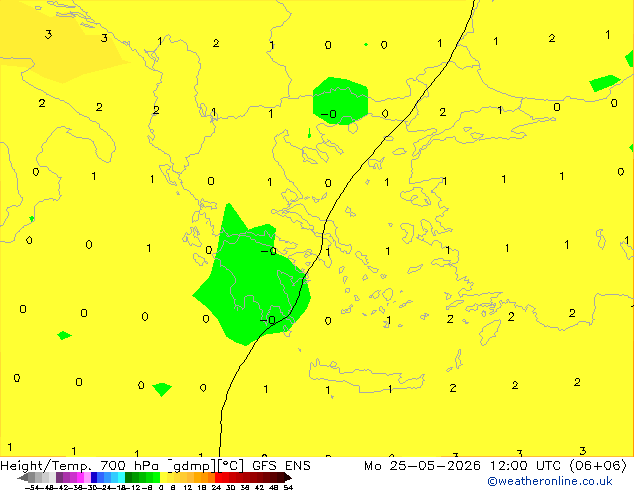Click the small green triangle near bottom left
The image size is (634, 490).
[x=162, y=389]
